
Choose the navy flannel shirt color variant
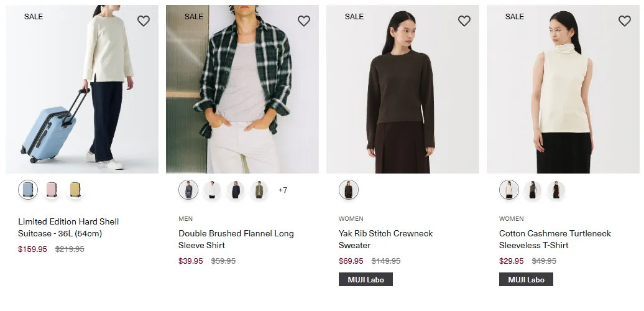pyautogui.click(x=236, y=190)
